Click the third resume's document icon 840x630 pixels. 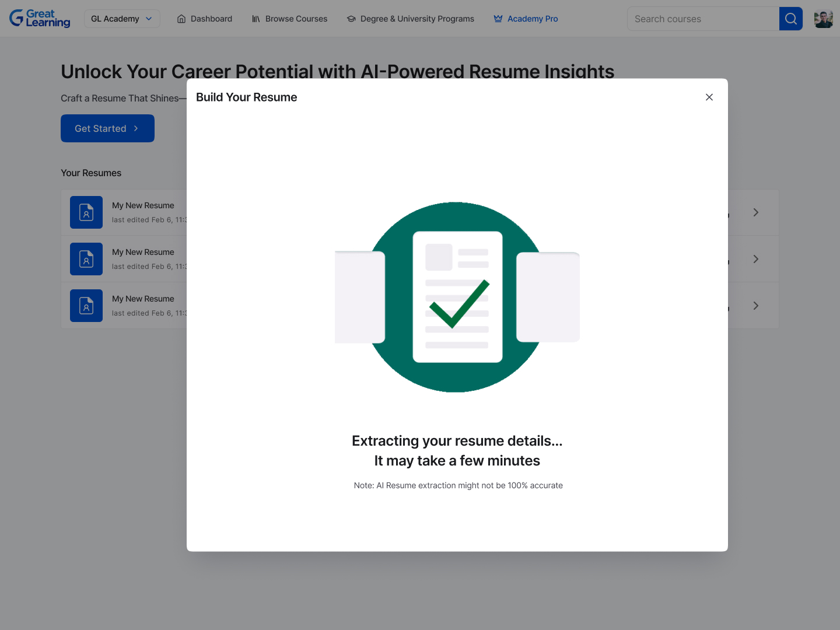pyautogui.click(x=86, y=306)
